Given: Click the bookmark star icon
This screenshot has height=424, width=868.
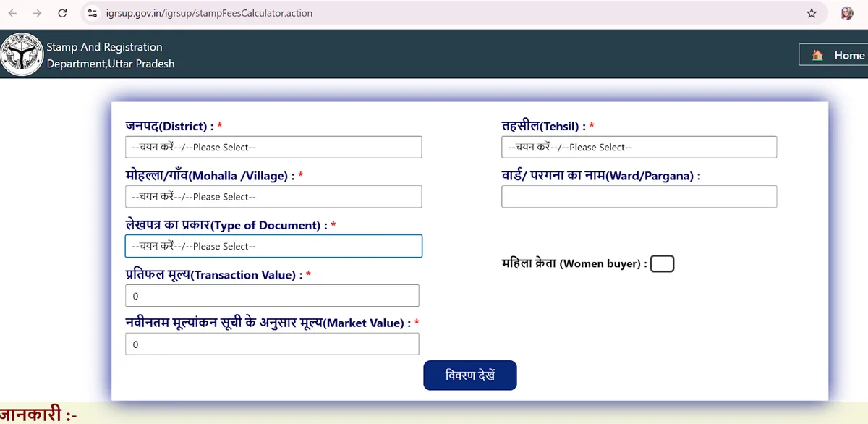Looking at the screenshot, I should pyautogui.click(x=812, y=12).
